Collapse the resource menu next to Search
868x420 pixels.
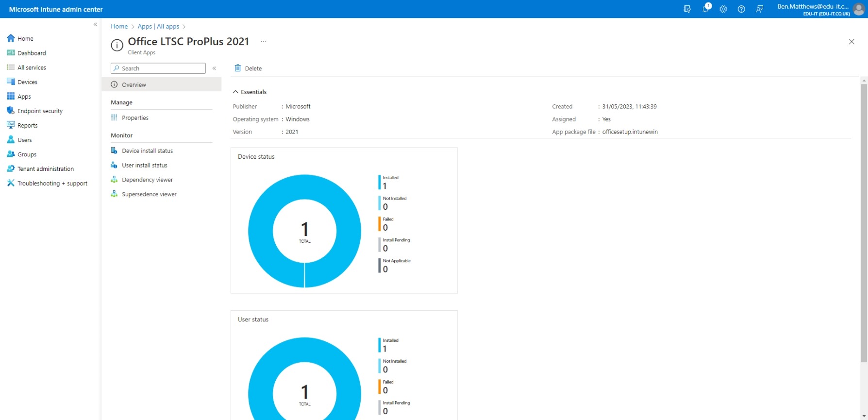[x=214, y=68]
